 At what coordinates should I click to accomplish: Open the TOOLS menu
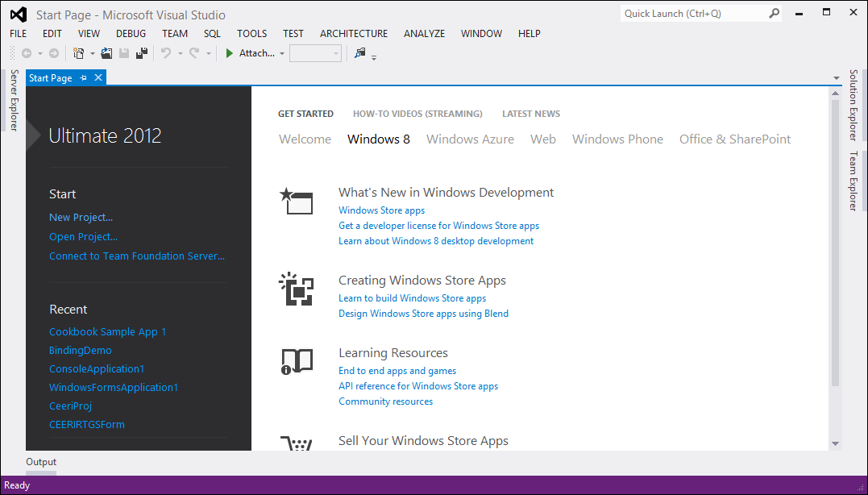(252, 33)
